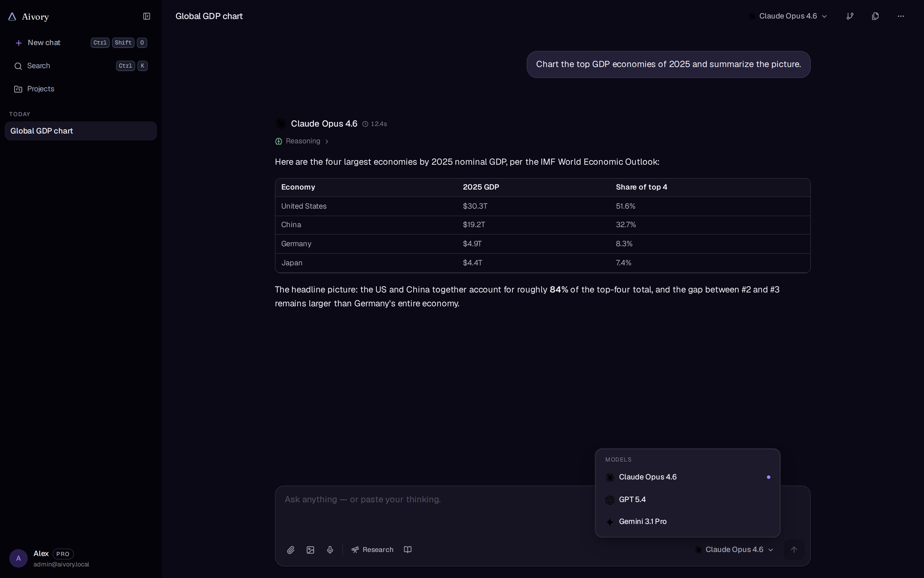Click the bold 84% figure in the summary

coord(559,290)
